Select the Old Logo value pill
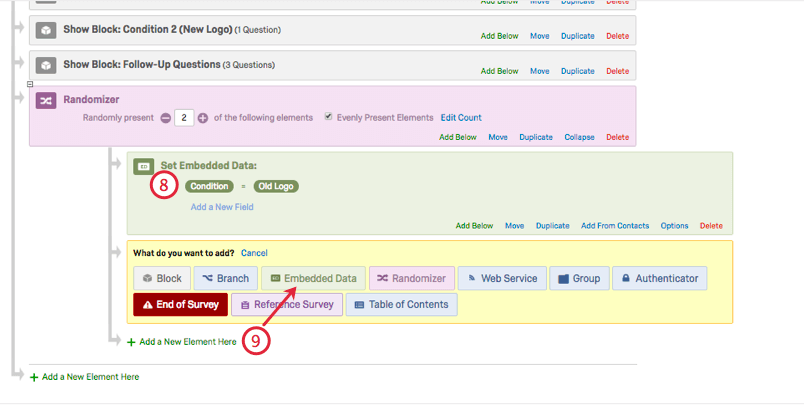The image size is (804, 405). 276,187
